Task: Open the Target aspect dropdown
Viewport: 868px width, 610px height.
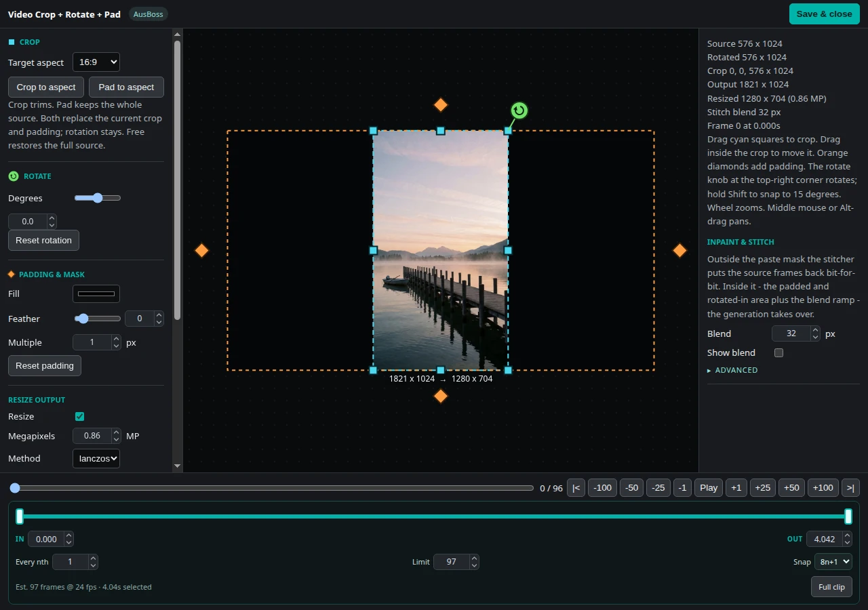Action: tap(96, 62)
